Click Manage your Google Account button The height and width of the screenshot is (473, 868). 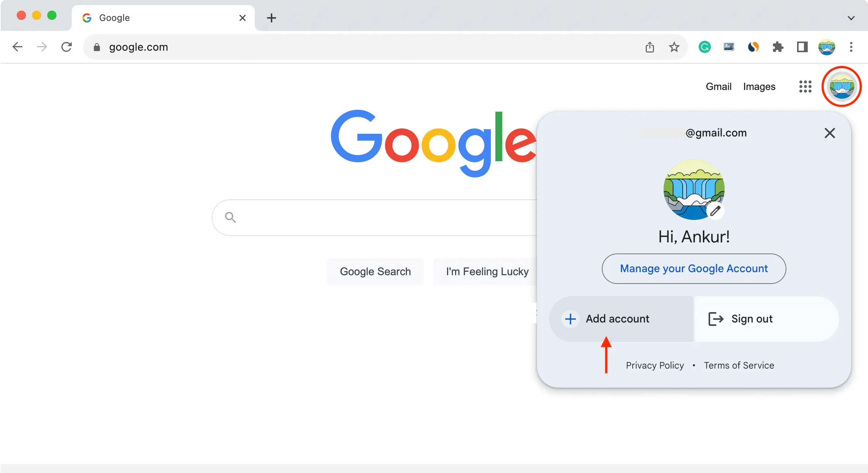[x=694, y=269]
